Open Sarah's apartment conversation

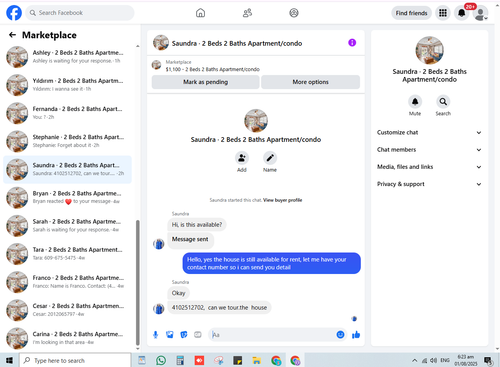coord(67,226)
